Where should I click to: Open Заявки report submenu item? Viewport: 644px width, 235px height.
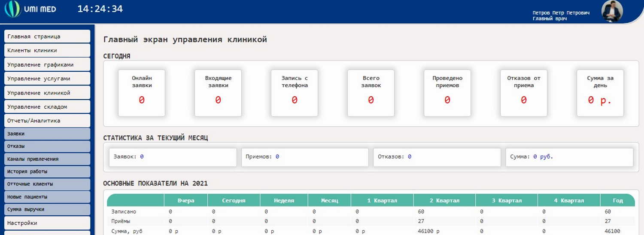pos(47,134)
